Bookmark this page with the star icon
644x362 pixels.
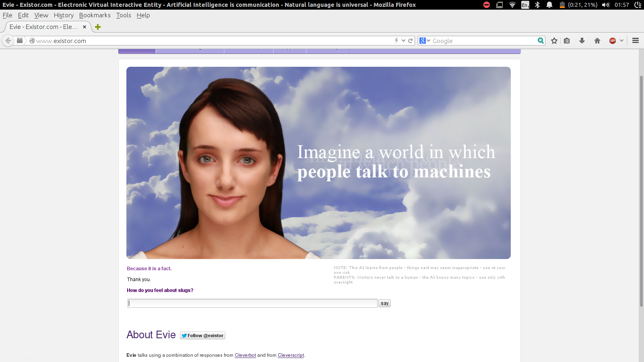(554, 41)
